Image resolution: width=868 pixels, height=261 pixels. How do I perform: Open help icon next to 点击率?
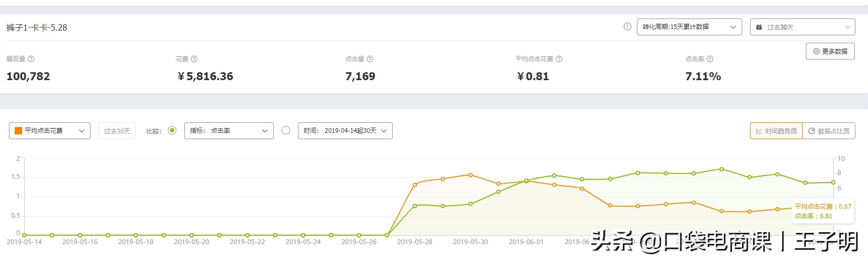[x=710, y=59]
